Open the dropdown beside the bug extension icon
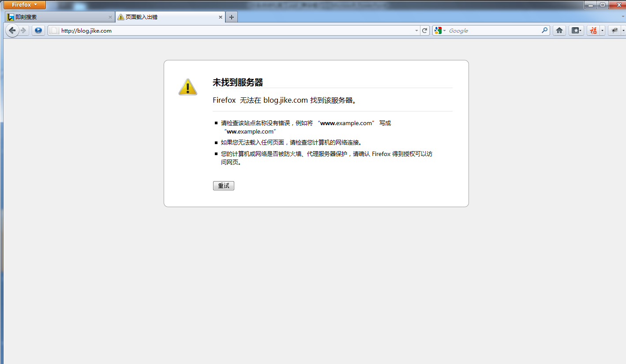 [623, 31]
